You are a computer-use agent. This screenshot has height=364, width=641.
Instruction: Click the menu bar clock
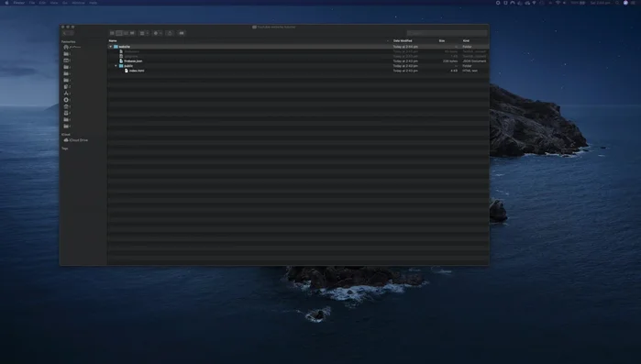600,3
